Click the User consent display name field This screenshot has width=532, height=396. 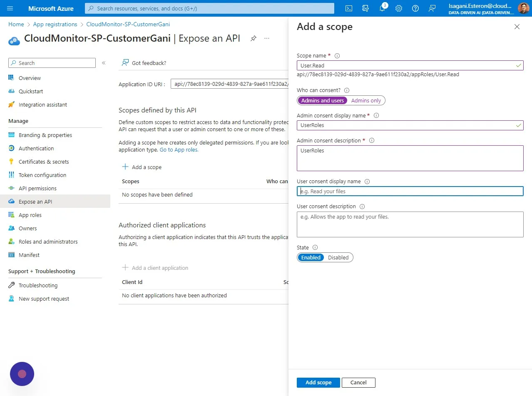point(410,191)
